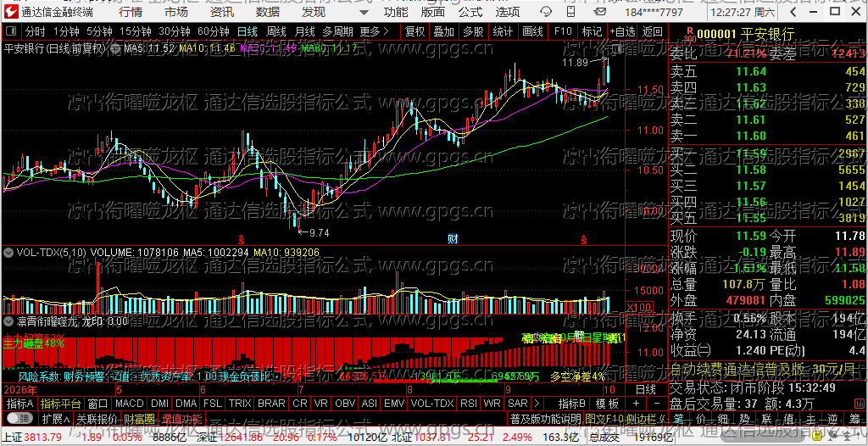The width and height of the screenshot is (868, 446).
Task: Select the 5分钟 period
Action: click(x=98, y=31)
